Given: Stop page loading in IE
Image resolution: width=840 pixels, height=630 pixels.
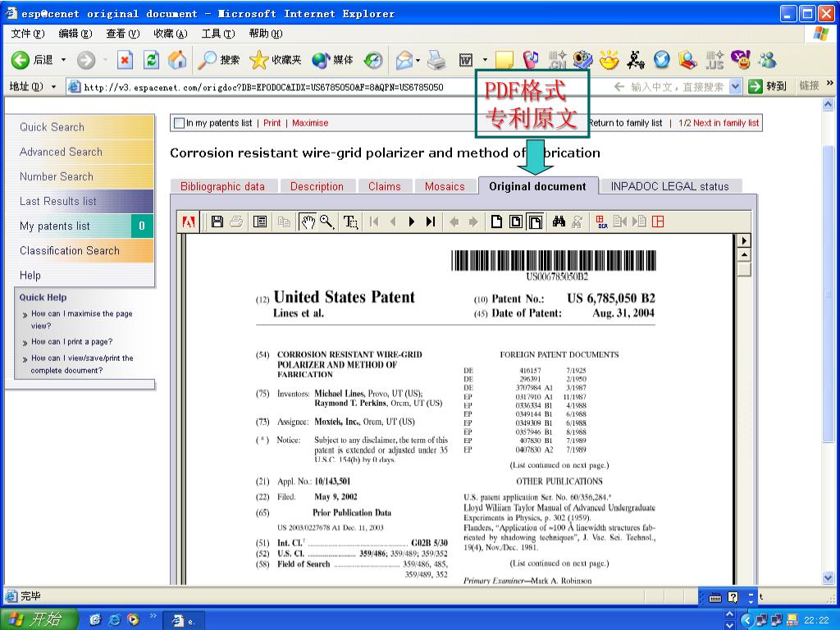Looking at the screenshot, I should [125, 60].
